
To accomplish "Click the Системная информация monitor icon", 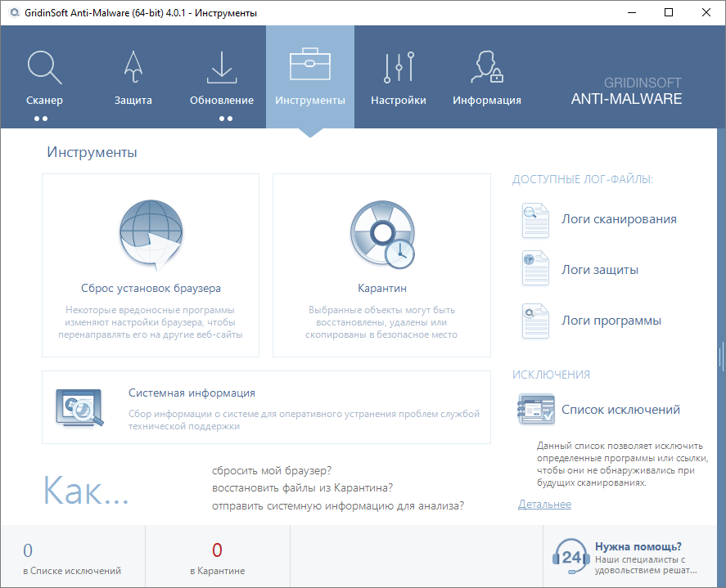I will tap(79, 407).
